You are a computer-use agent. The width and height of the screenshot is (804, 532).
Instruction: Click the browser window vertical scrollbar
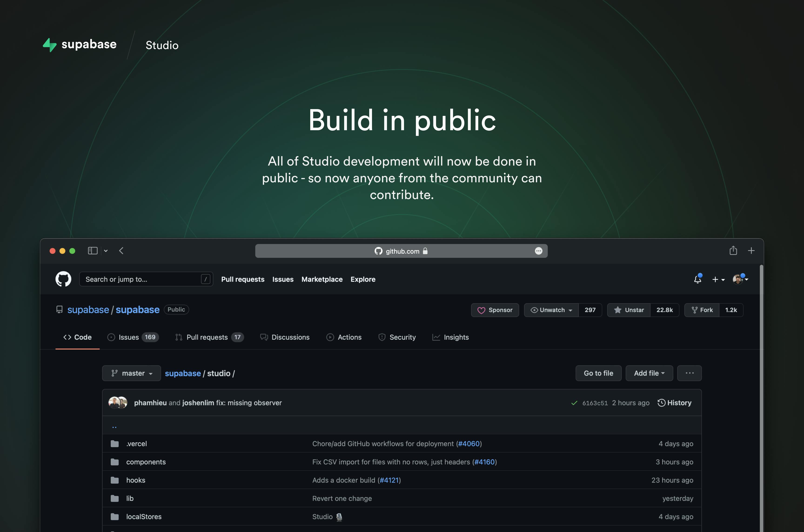coord(761,398)
